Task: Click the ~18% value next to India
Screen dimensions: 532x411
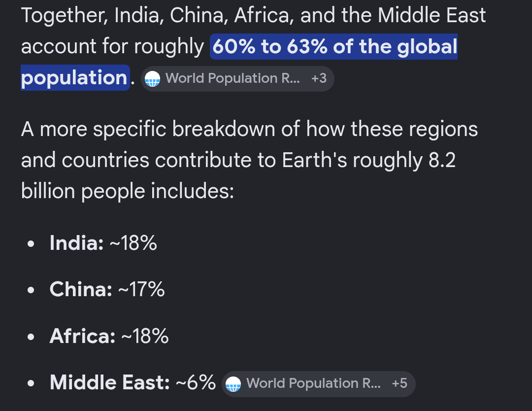Action: click(x=133, y=243)
